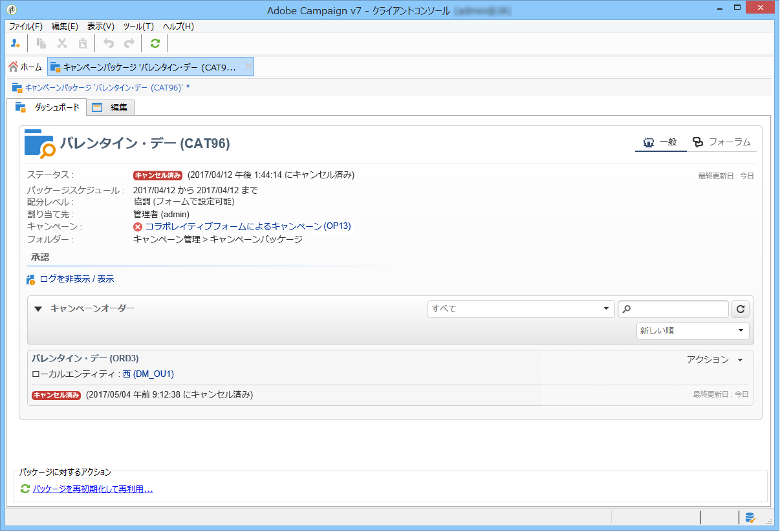Viewport: 780px width, 532px height.
Task: Open the 西 (DM_OU1) local entity link
Action: point(148,374)
